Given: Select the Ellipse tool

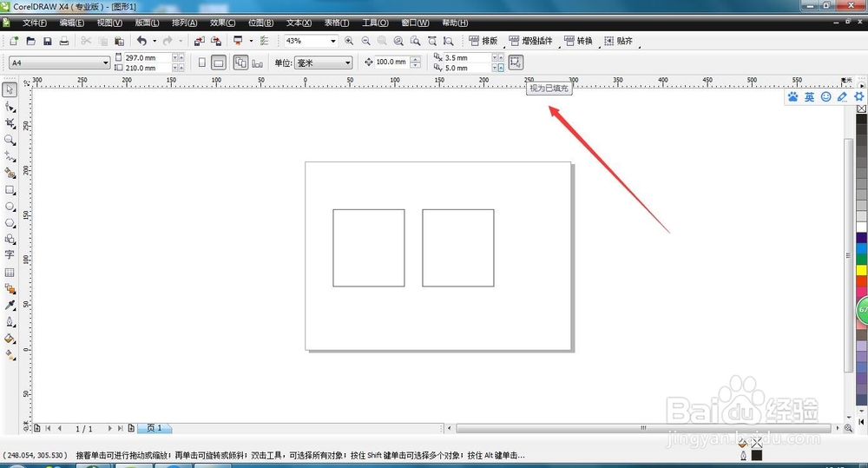Looking at the screenshot, I should tap(10, 206).
